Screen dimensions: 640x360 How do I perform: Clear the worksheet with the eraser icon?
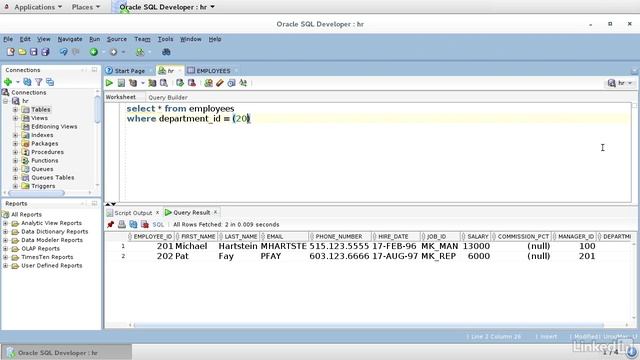click(x=220, y=83)
